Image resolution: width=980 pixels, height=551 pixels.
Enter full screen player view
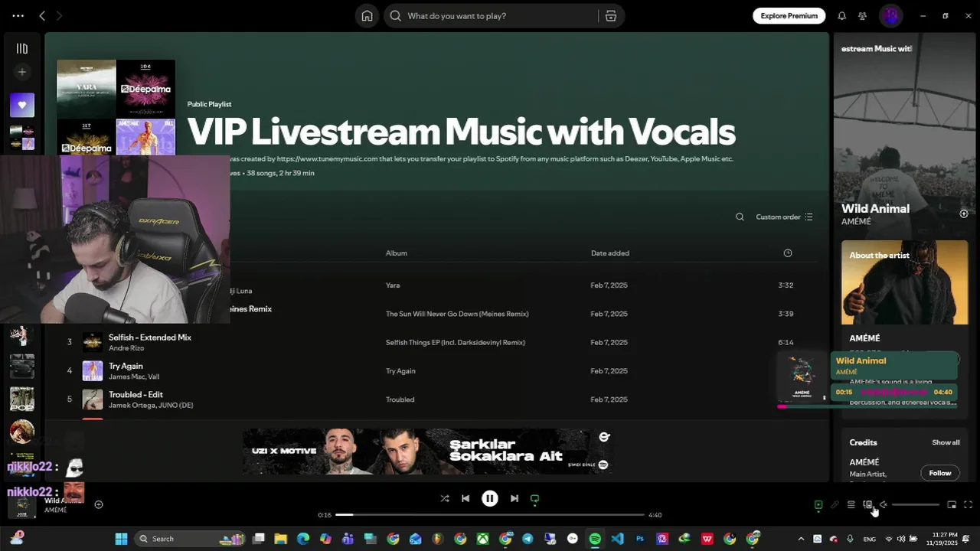point(968,505)
